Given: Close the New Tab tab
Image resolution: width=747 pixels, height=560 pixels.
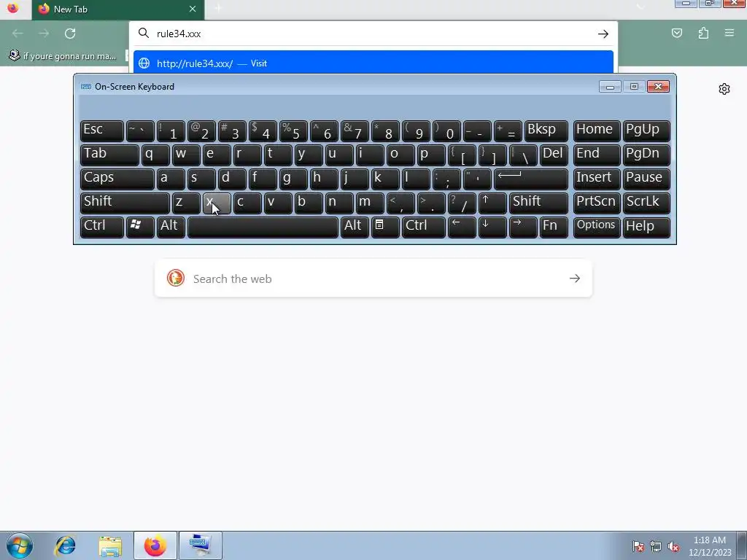Looking at the screenshot, I should (x=193, y=9).
